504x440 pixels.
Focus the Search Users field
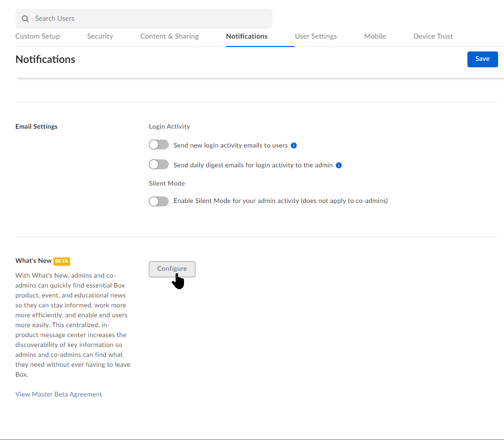[144, 19]
